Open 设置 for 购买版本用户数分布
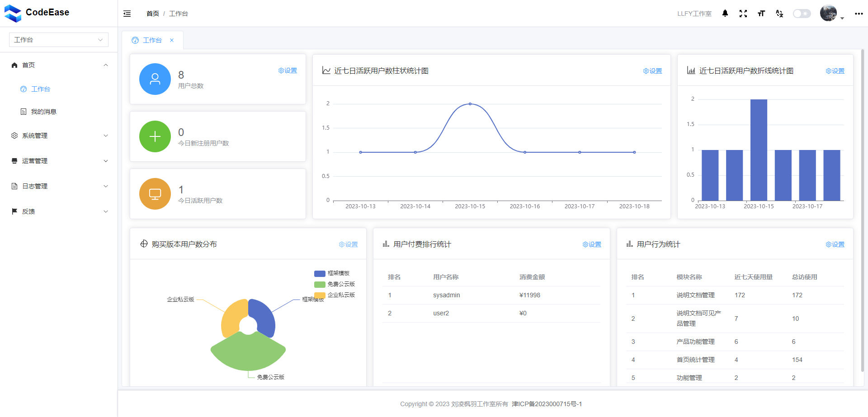The height and width of the screenshot is (417, 868). pyautogui.click(x=348, y=244)
